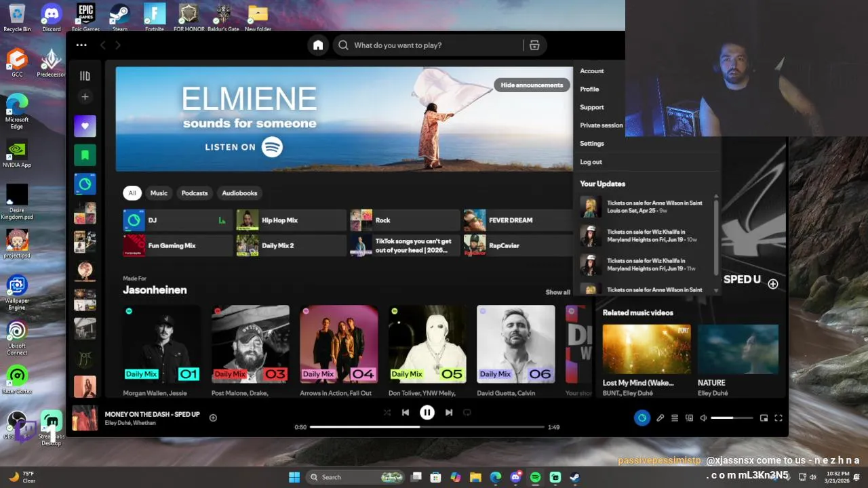Go forward with the right arrow
Screen dimensions: 868x488
click(118, 45)
